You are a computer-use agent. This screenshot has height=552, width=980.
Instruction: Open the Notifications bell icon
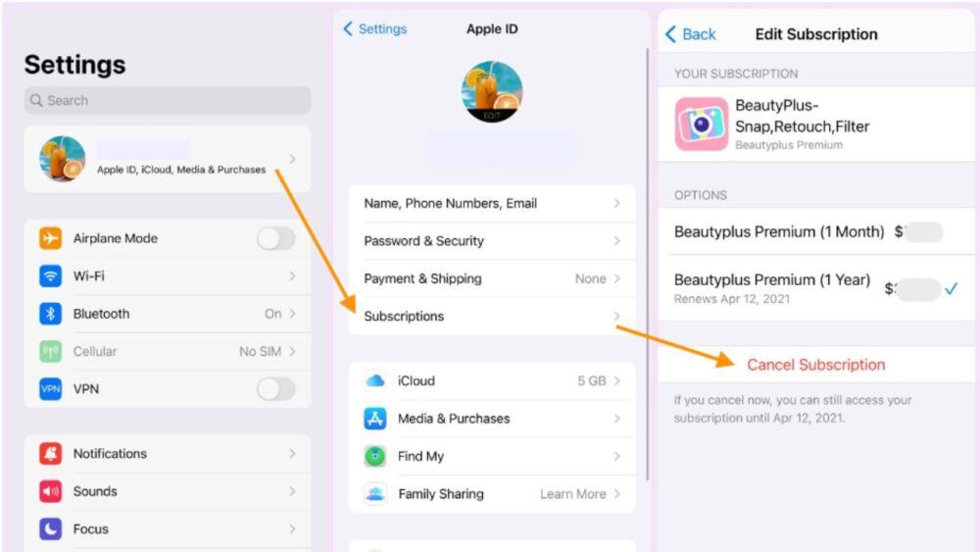pyautogui.click(x=51, y=453)
